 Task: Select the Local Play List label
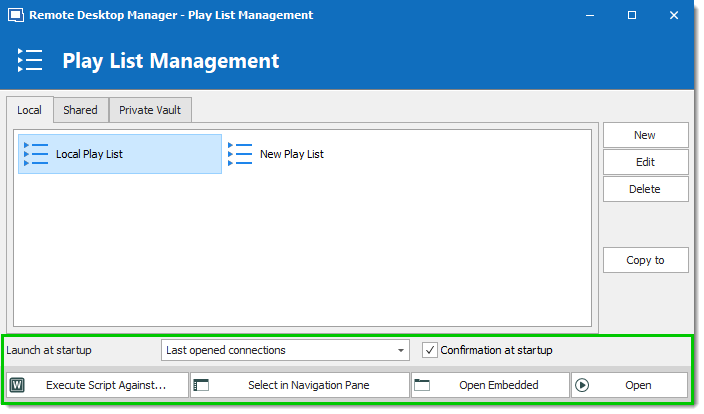(89, 154)
